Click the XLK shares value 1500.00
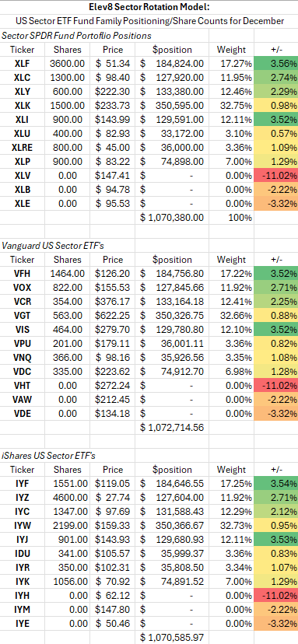This screenshot has height=644, width=298. pyautogui.click(x=68, y=106)
